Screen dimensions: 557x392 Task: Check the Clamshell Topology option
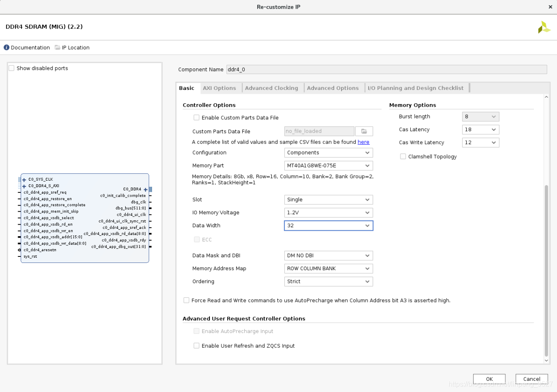tap(403, 157)
